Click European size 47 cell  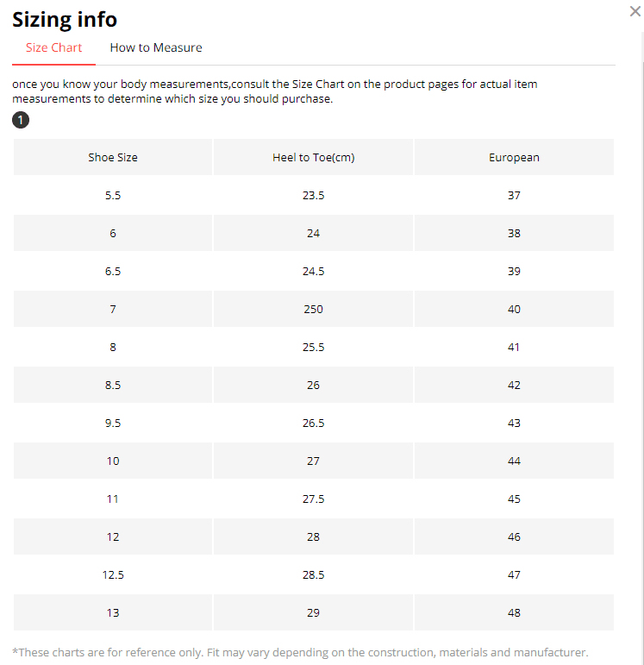tap(514, 575)
